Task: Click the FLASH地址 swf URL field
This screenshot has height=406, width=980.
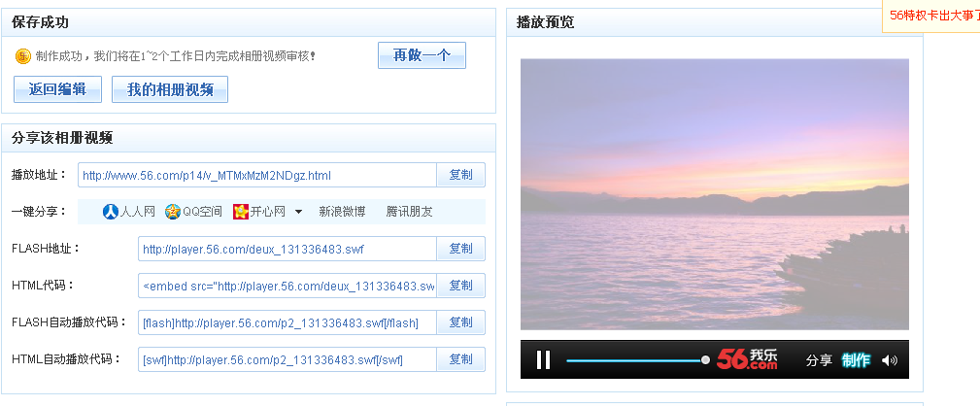Action: click(x=287, y=249)
